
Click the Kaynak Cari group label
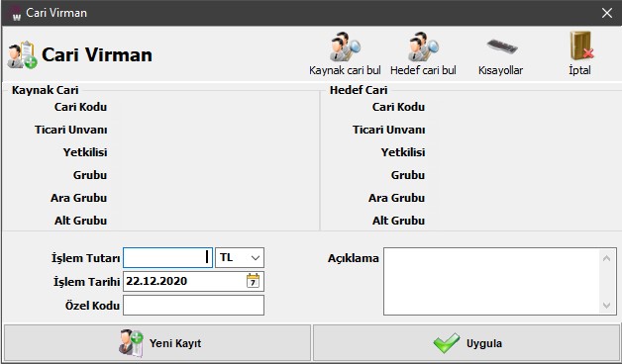point(46,90)
